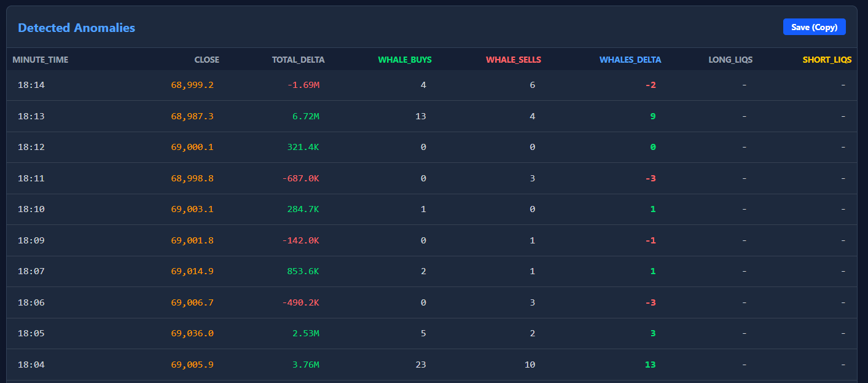This screenshot has width=868, height=383.
Task: Click close price 69,000.1
Action: [x=192, y=147]
